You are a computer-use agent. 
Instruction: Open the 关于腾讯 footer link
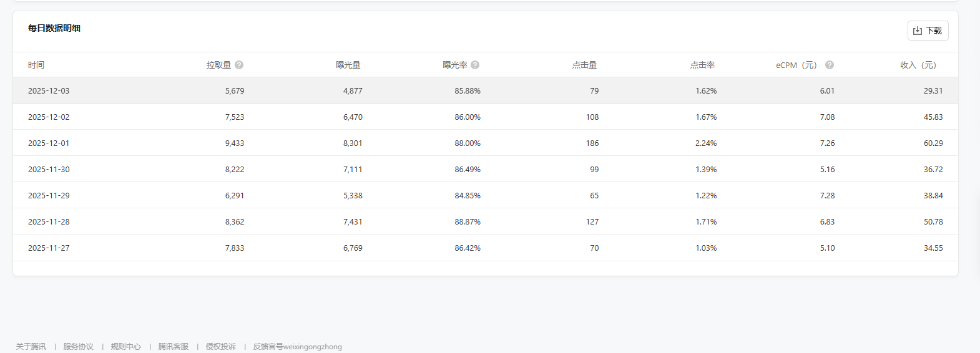31,347
